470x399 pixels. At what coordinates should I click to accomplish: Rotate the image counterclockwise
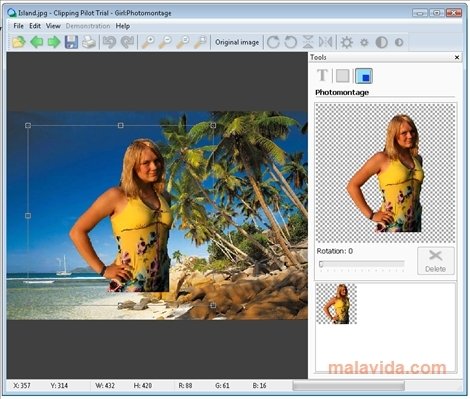click(x=290, y=42)
